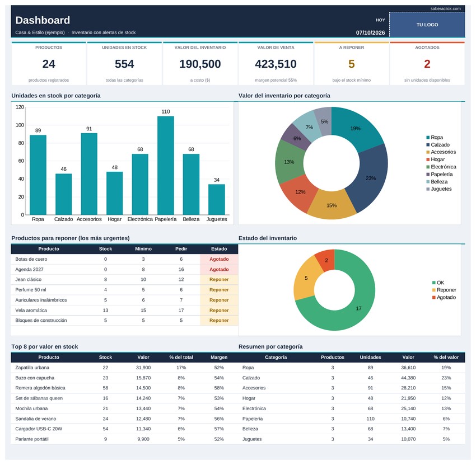Click the Margen column header
476x465 pixels.
point(219,358)
